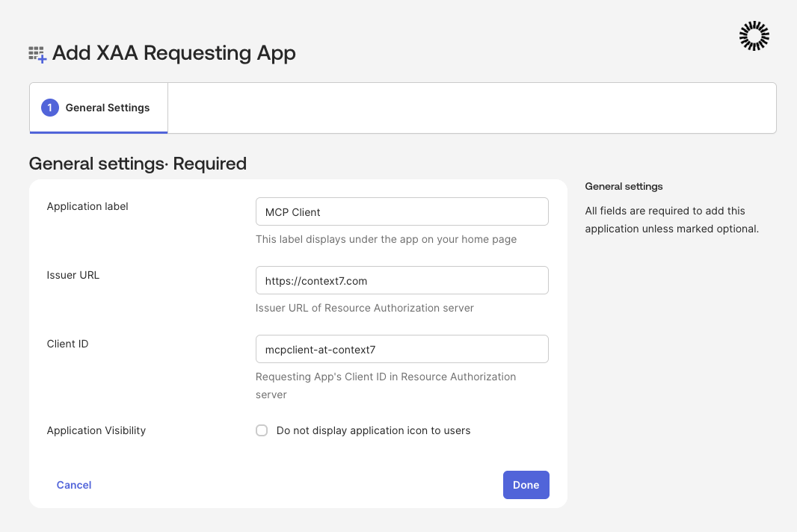797x532 pixels.
Task: Focus the Issuer URL input field
Action: 401,280
